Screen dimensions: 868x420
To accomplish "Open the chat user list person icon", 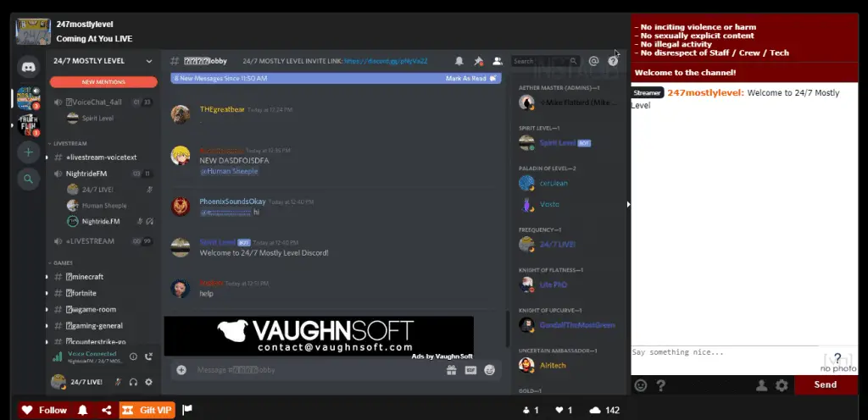I will pos(762,386).
